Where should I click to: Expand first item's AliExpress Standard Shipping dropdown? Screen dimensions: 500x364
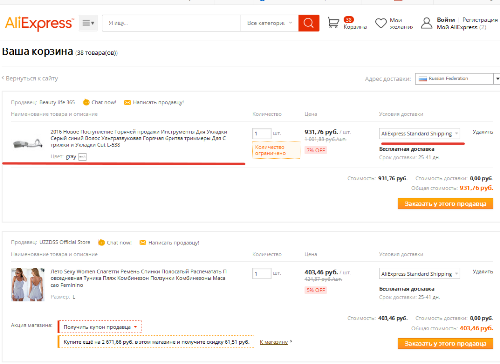click(x=420, y=134)
